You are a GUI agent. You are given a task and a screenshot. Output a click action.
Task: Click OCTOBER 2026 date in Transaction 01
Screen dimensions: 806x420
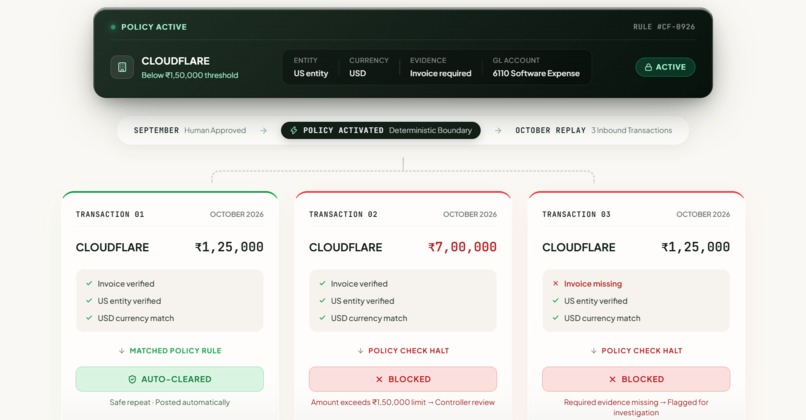tap(236, 214)
